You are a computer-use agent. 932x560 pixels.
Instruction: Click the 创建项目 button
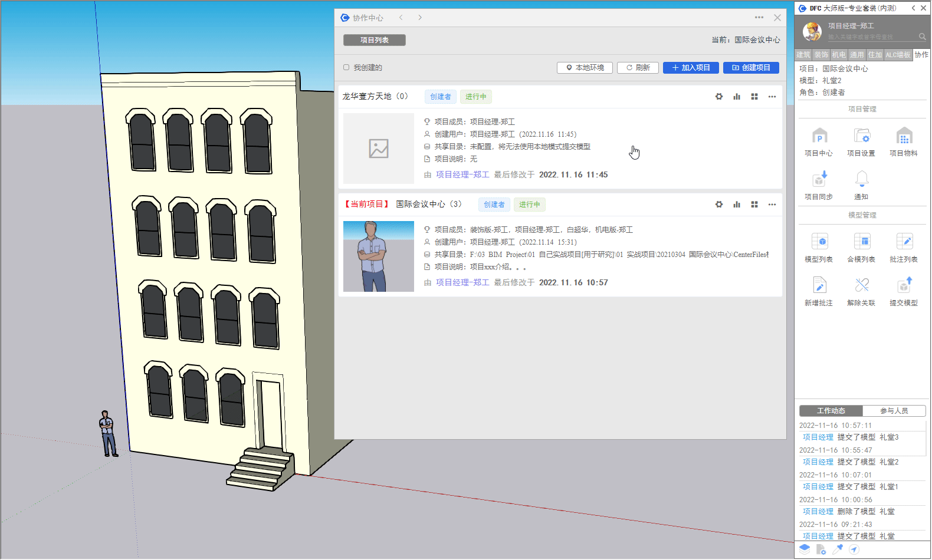[751, 68]
